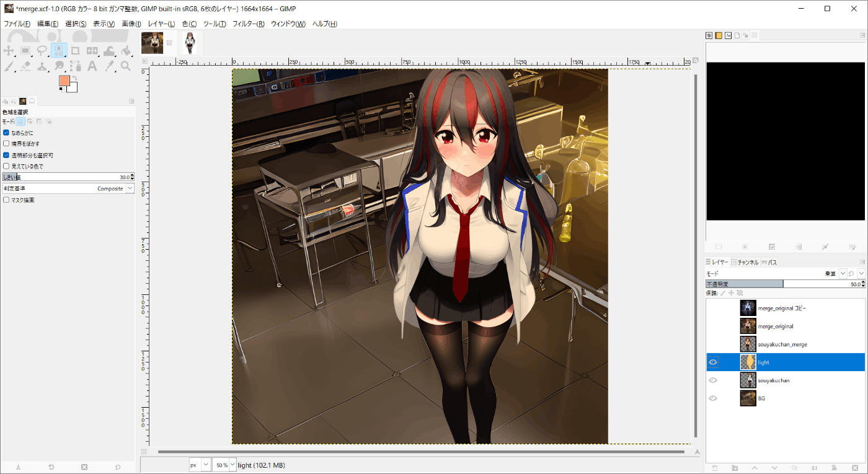Enable the 境界をぼかす feather edges checkbox

6,144
